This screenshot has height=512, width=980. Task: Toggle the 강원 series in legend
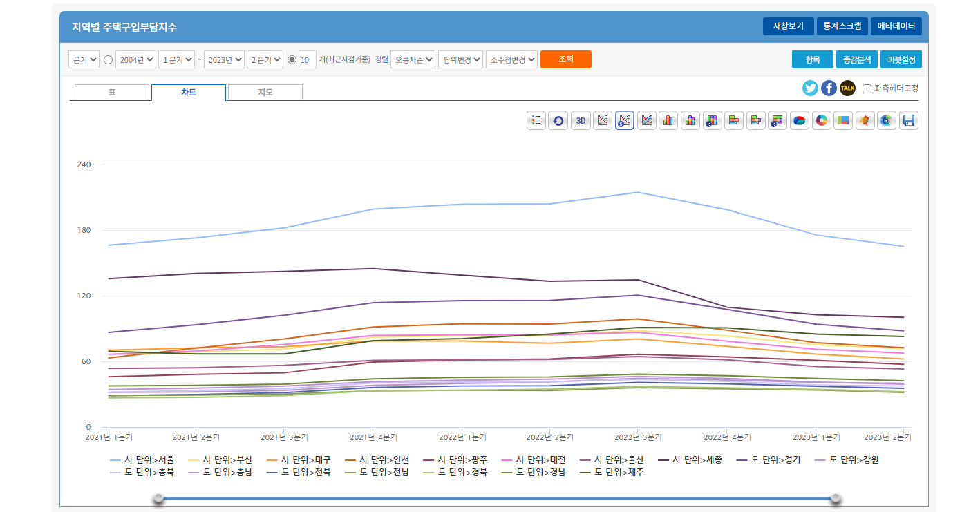[x=846, y=459]
